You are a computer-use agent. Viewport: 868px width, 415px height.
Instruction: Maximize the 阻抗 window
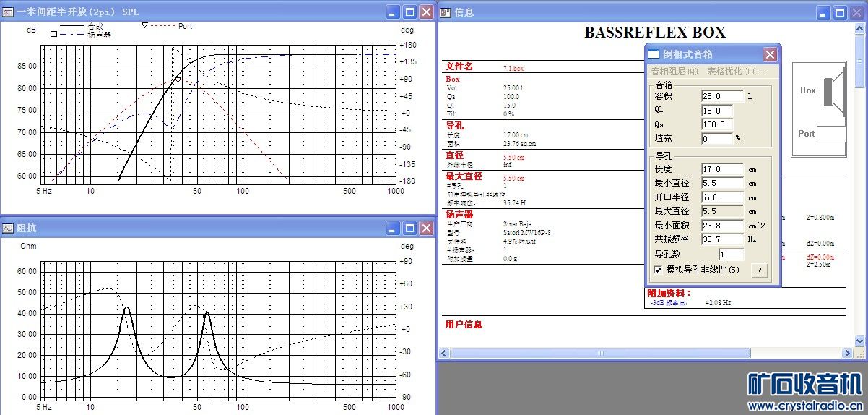tap(409, 228)
